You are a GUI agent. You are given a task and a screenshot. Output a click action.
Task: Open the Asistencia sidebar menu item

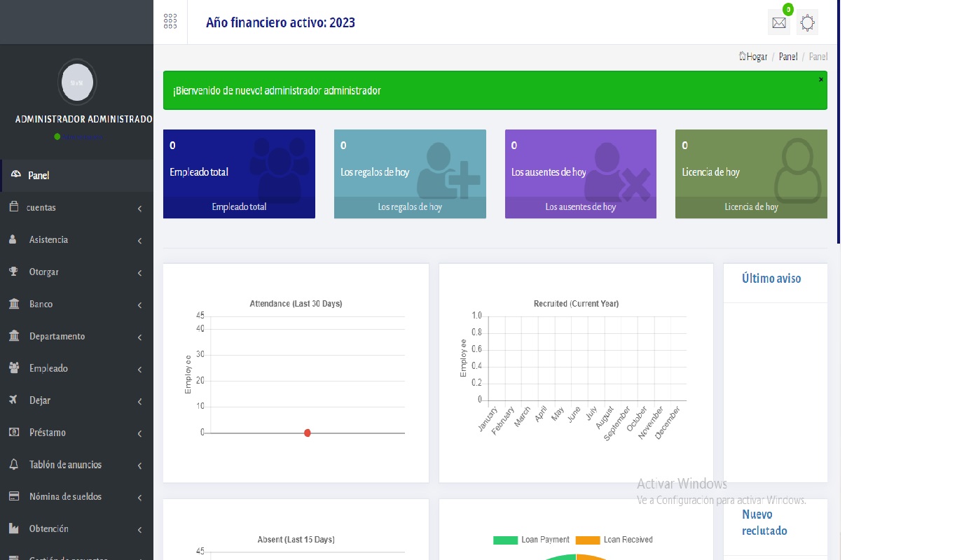[x=76, y=240]
